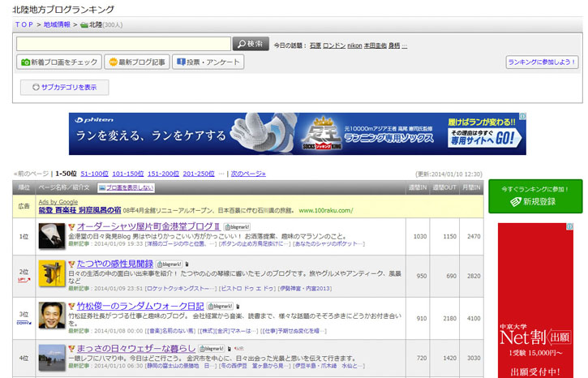Viewport: 588px width, 378px height.
Task: Click the shirt thumbnail of rank 1 blog
Action: tap(52, 236)
